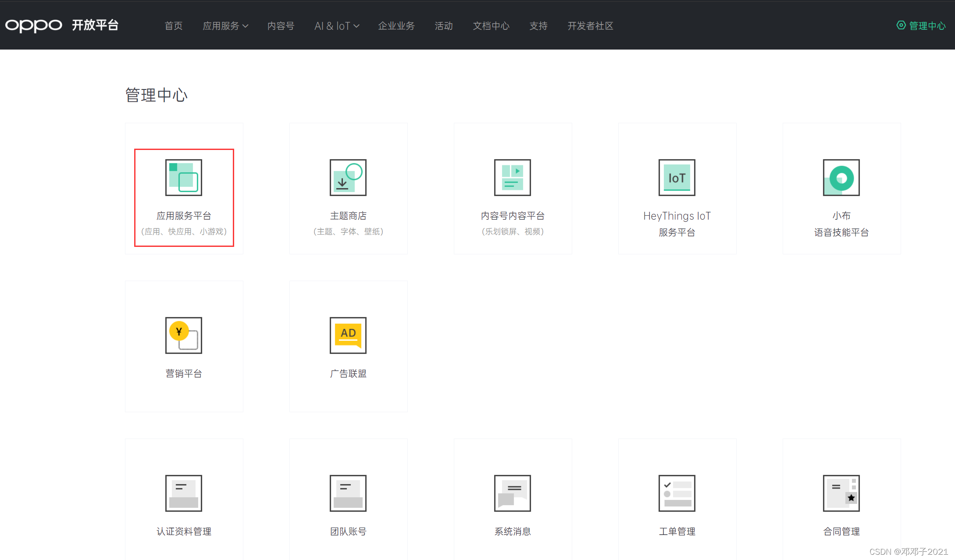Expand the AI & IoT dropdown arrow

(356, 26)
